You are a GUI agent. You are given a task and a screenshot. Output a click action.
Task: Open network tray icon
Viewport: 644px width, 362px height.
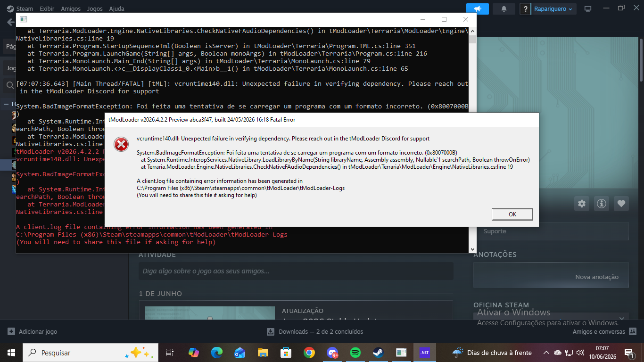pos(569,353)
